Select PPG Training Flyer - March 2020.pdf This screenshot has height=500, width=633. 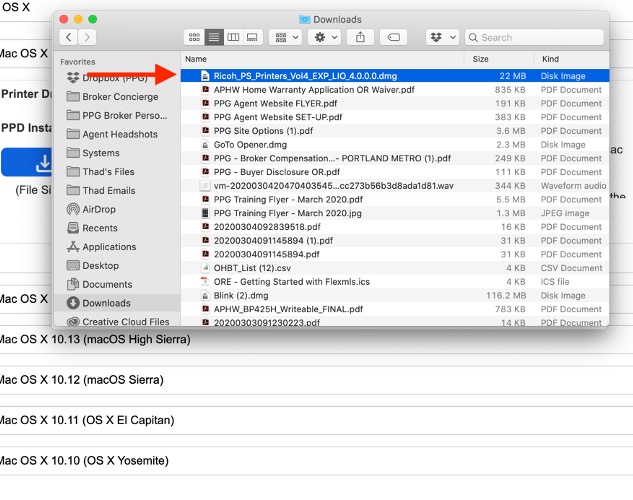(x=395, y=199)
